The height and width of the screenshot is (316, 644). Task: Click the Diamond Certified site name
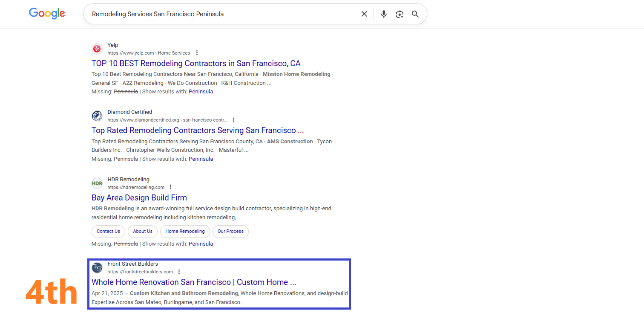[x=129, y=112]
